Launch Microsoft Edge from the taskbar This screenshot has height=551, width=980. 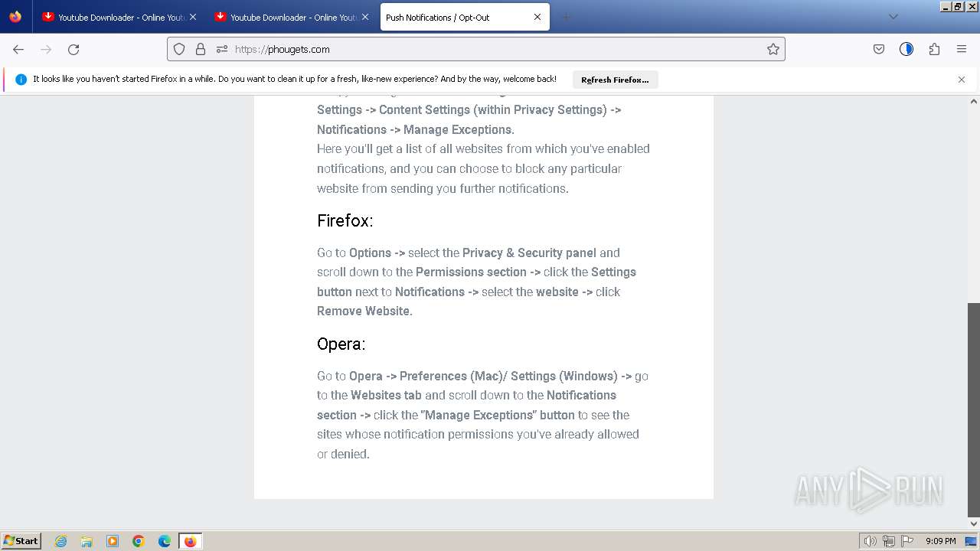click(165, 541)
